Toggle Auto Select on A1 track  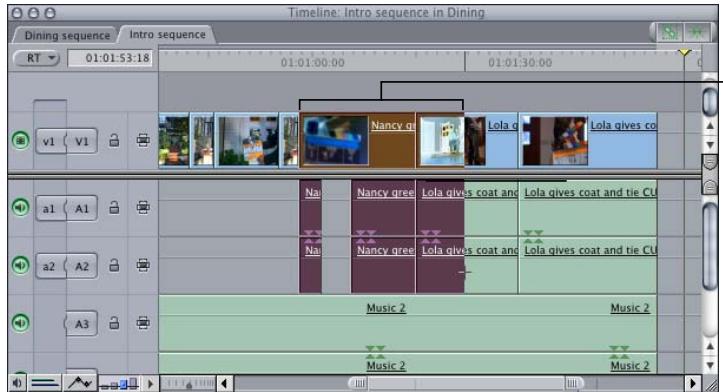tap(143, 208)
